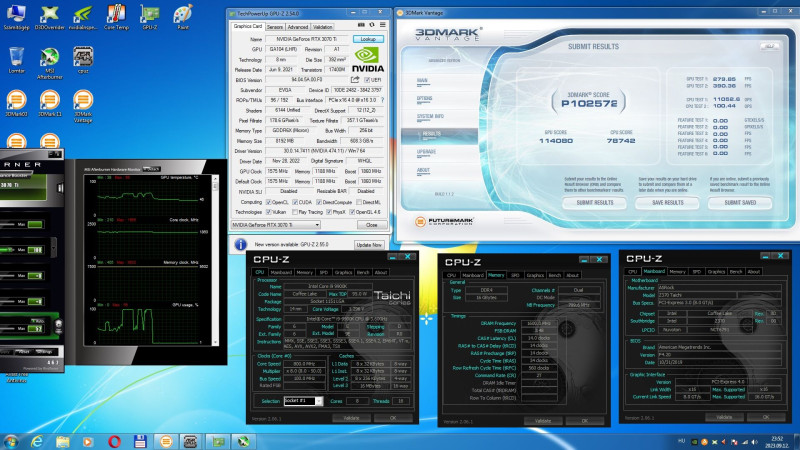800x450 pixels.
Task: Open the SPD tab in middle CPU-Z window
Action: 515,275
